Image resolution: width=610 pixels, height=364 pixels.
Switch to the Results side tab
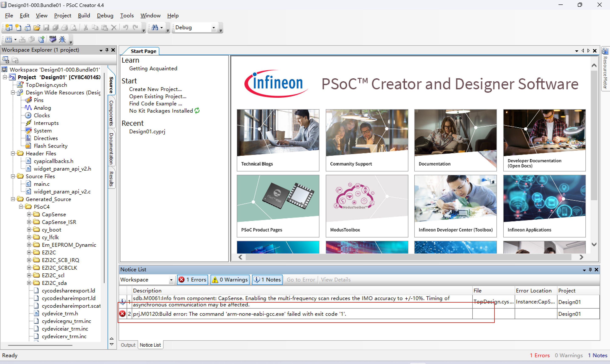tap(111, 179)
